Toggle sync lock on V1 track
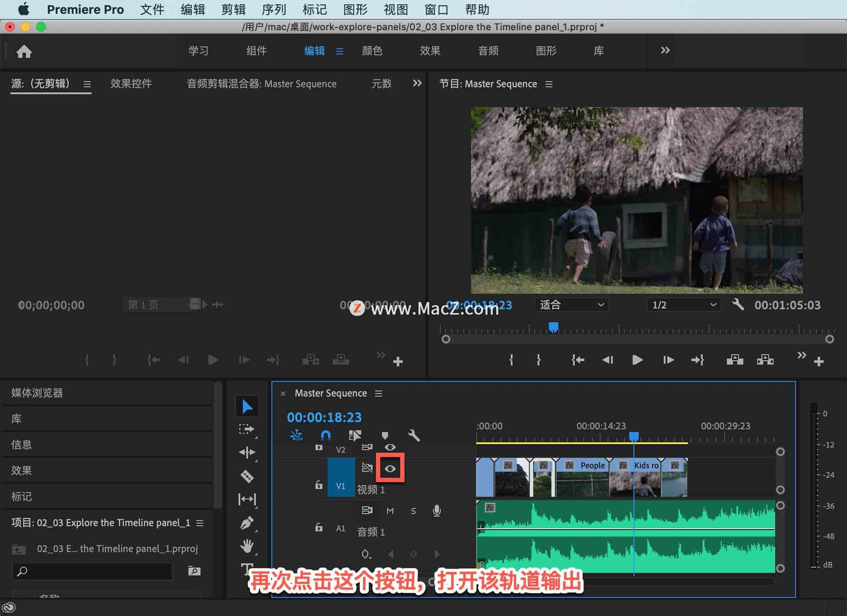 [x=367, y=467]
